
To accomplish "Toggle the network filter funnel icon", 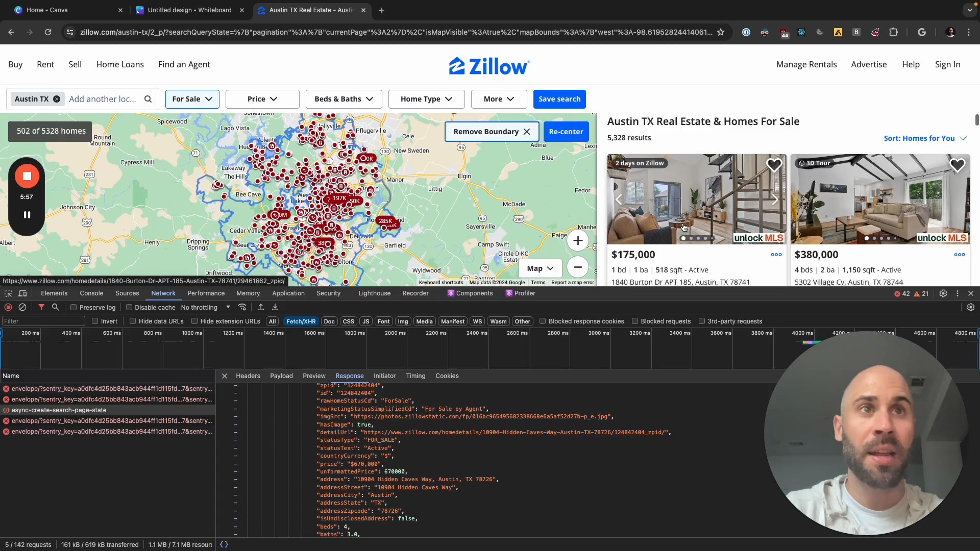I will point(41,307).
